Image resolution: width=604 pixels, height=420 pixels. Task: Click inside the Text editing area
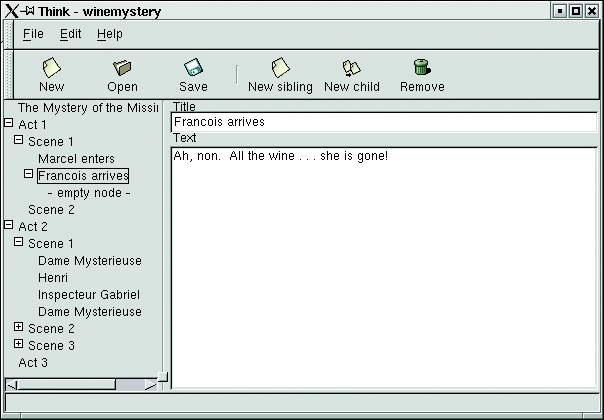(x=383, y=270)
